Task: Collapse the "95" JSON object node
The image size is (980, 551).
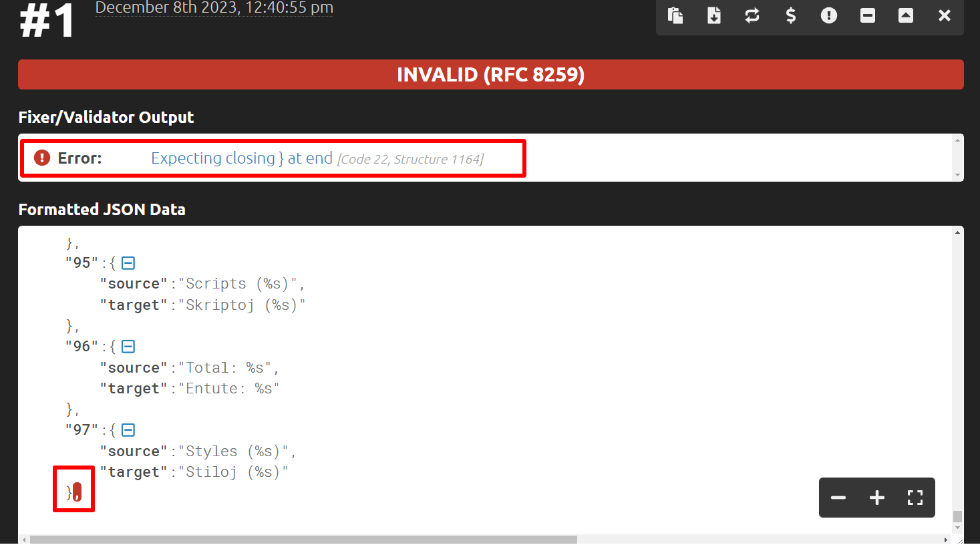Action: click(128, 263)
